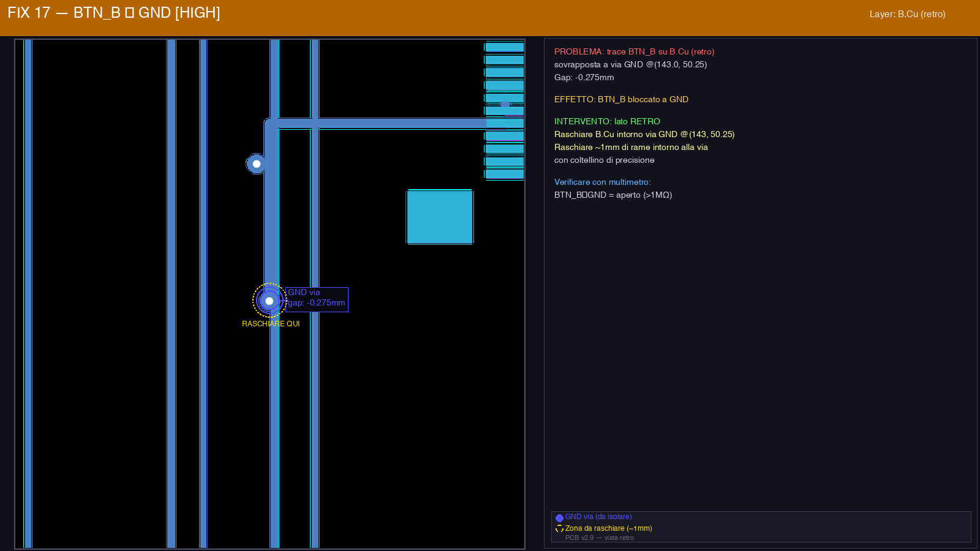Click the blue GND via legend marker
This screenshot has width=980, height=551.
coord(559,518)
